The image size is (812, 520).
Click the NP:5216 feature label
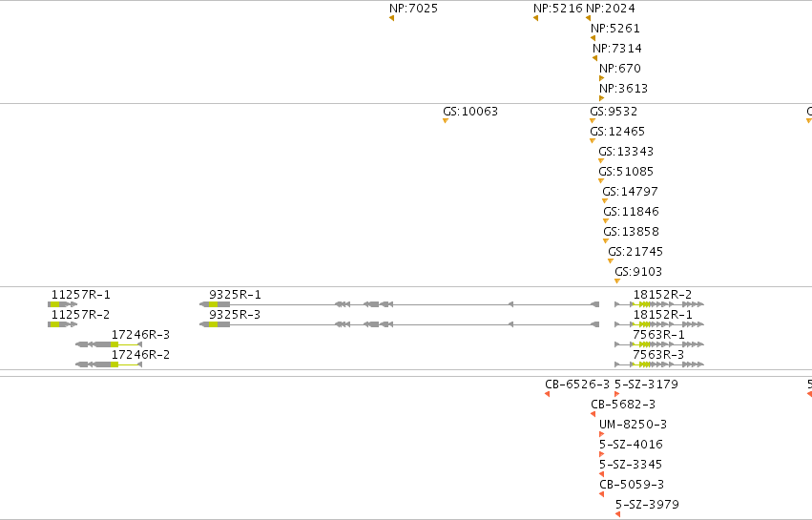558,9
